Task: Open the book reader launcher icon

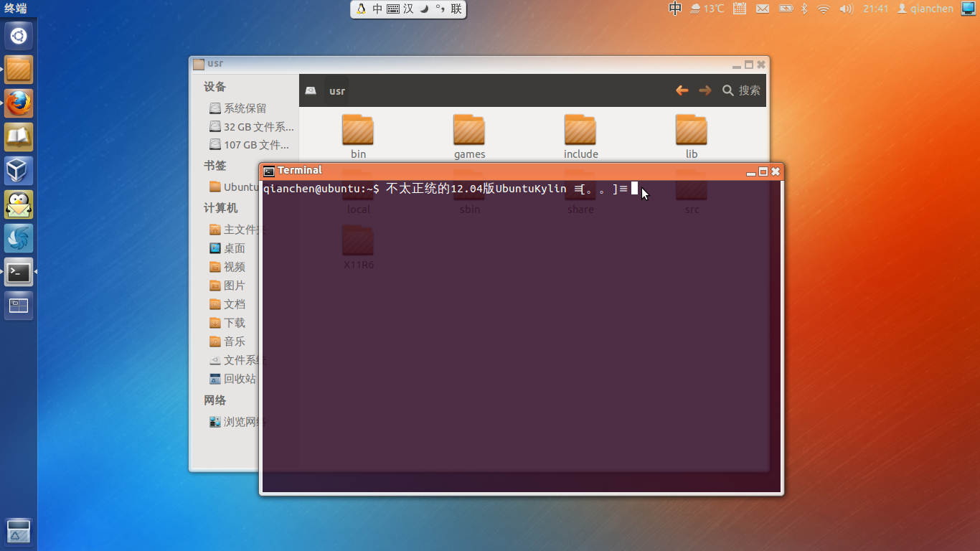Action: (19, 137)
